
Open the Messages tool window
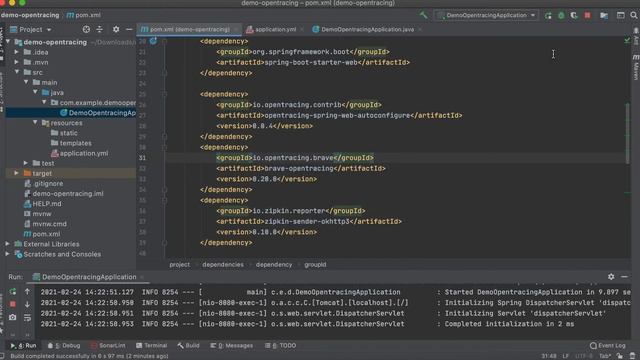point(231,346)
